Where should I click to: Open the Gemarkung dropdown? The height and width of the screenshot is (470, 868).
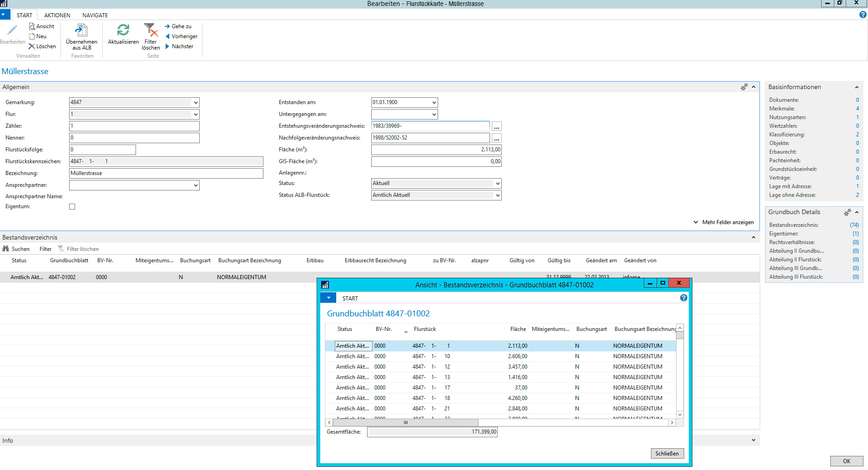196,103
